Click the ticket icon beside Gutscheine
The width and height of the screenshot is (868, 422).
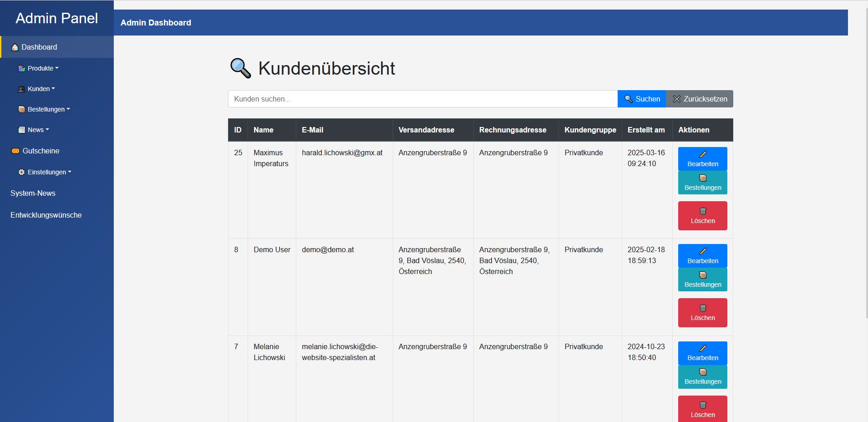pos(15,151)
